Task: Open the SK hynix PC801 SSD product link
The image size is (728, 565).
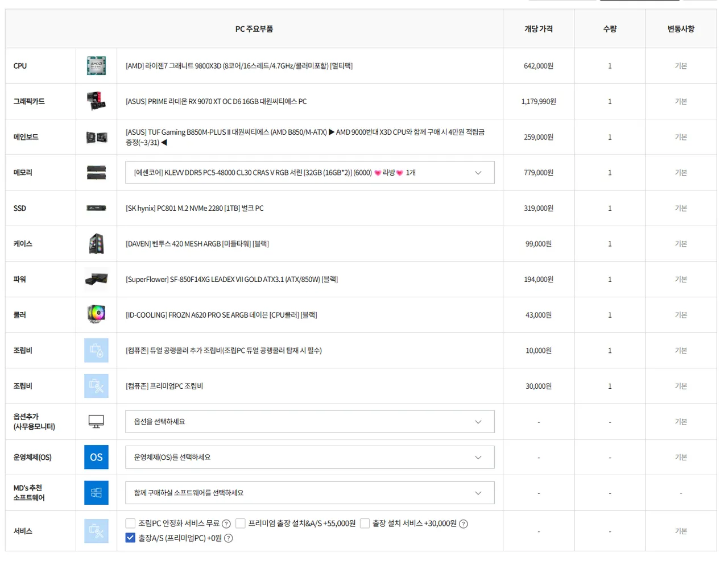Action: click(195, 209)
